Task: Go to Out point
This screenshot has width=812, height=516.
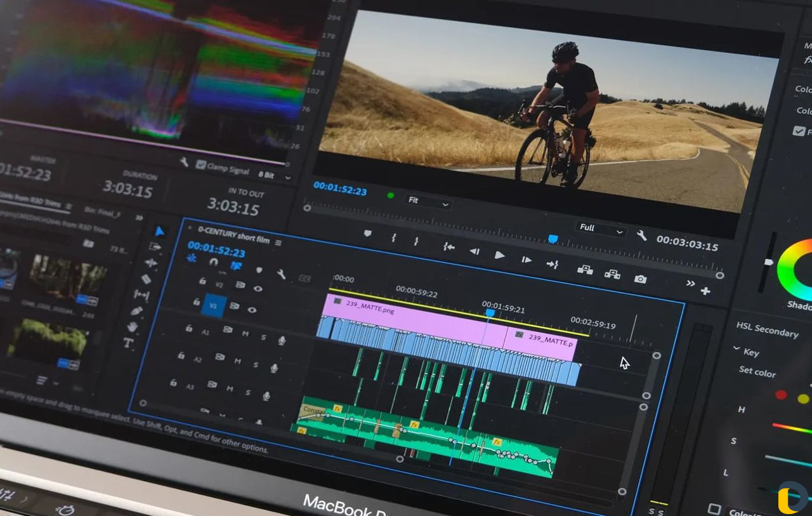Action: click(x=553, y=263)
